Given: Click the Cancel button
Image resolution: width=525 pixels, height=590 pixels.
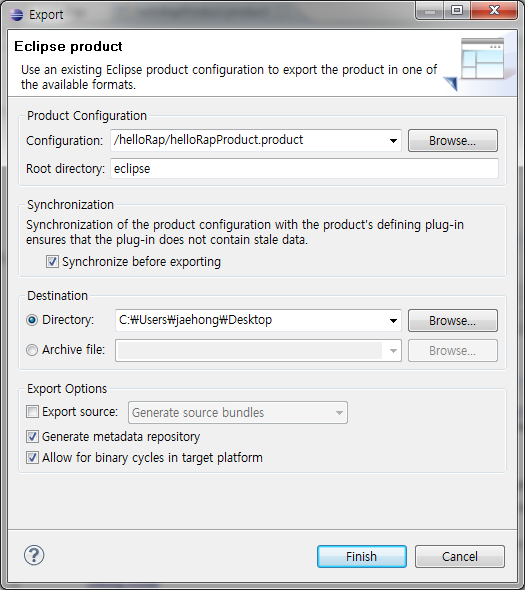Looking at the screenshot, I should click(460, 557).
